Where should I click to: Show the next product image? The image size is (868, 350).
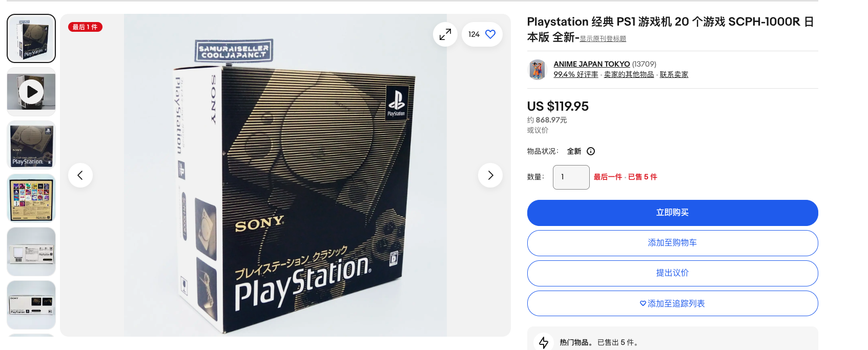pyautogui.click(x=490, y=175)
